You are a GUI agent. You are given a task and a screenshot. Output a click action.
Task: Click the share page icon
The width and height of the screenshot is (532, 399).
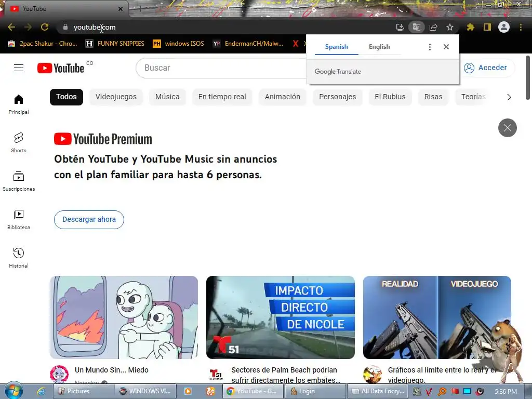(433, 27)
